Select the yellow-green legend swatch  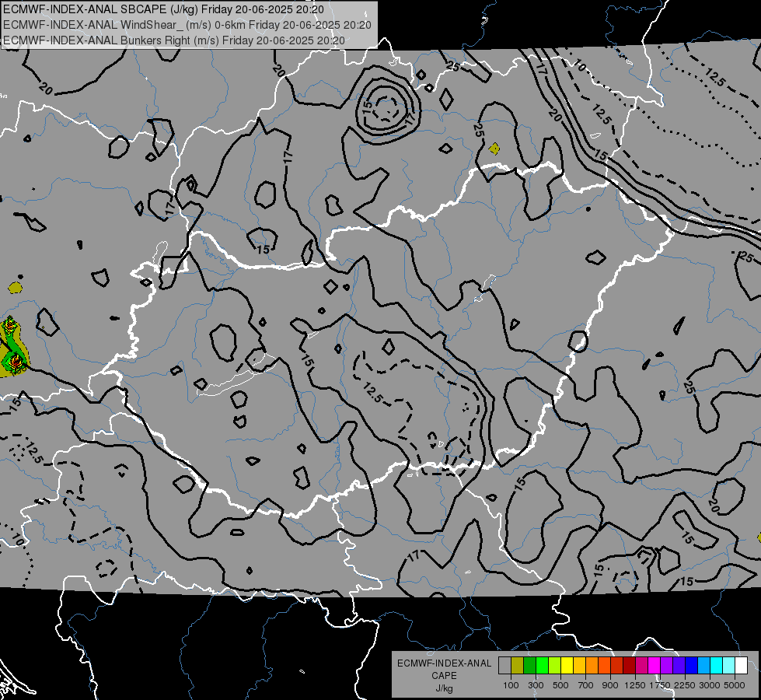(554, 666)
